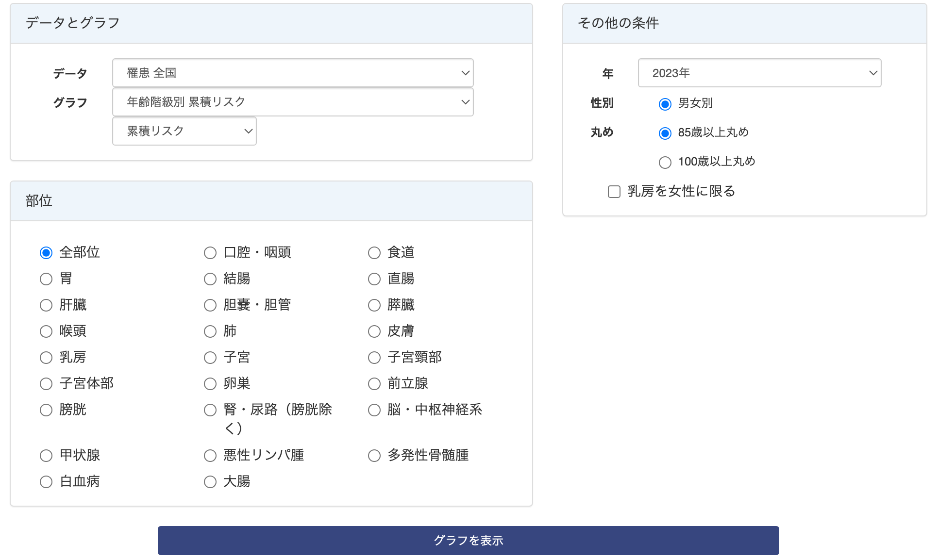Select 全部位 radio button
The image size is (939, 560).
pyautogui.click(x=46, y=253)
